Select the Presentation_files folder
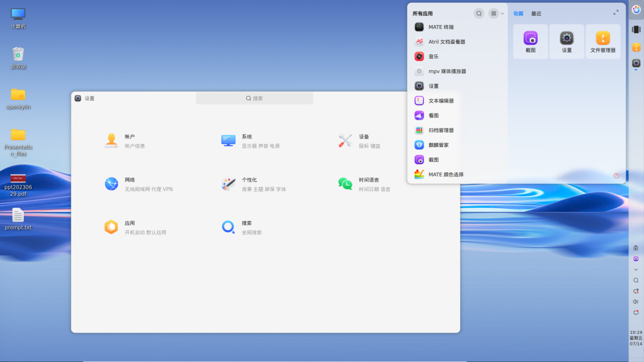Image resolution: width=644 pixels, height=362 pixels. tap(18, 142)
